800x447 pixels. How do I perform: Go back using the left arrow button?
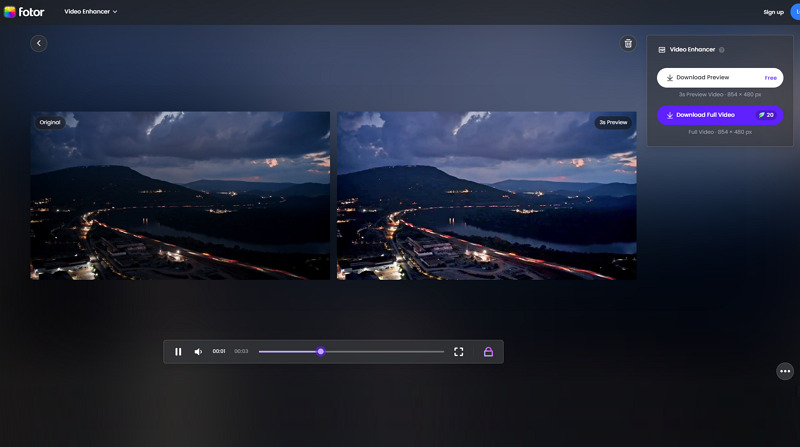tap(39, 43)
